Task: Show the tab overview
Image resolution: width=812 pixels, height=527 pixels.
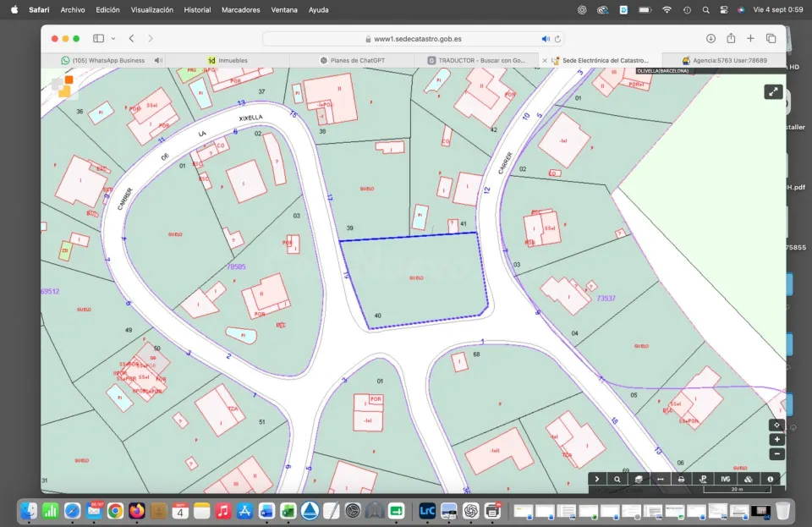Action: coord(771,38)
